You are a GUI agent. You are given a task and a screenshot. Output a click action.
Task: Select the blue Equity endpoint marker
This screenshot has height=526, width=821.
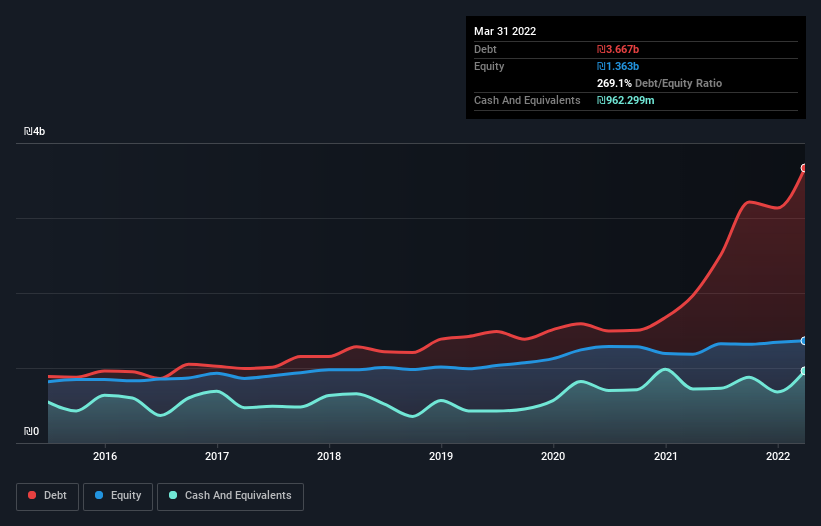804,341
